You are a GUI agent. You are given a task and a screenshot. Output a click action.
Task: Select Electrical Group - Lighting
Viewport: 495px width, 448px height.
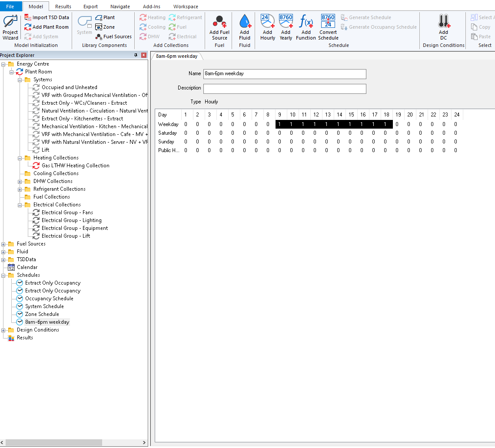tap(72, 220)
